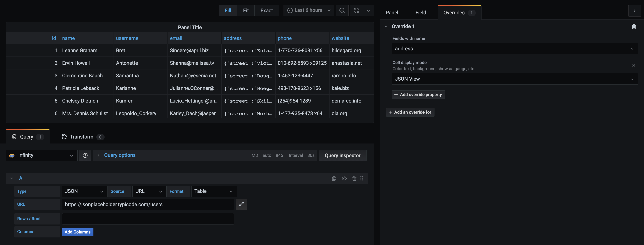Remove Cell display mode property with X icon
Screen dimensions: 644x245
point(634,65)
